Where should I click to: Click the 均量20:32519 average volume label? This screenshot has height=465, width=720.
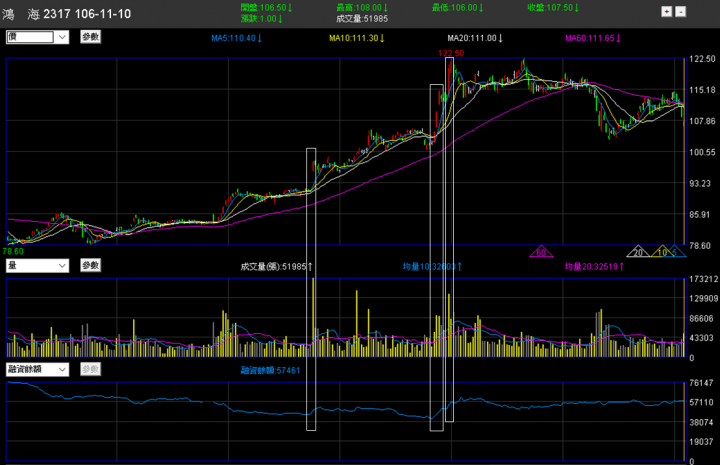594,267
